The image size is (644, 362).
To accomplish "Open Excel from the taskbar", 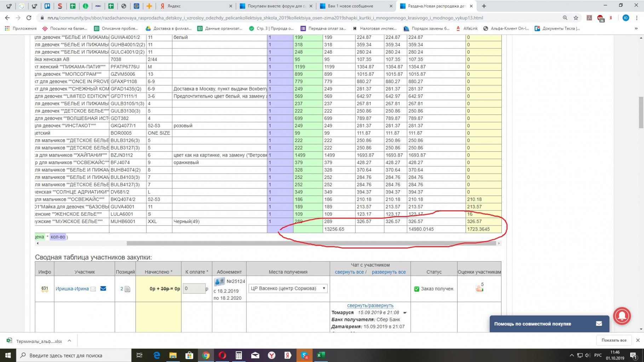I will click(x=321, y=355).
